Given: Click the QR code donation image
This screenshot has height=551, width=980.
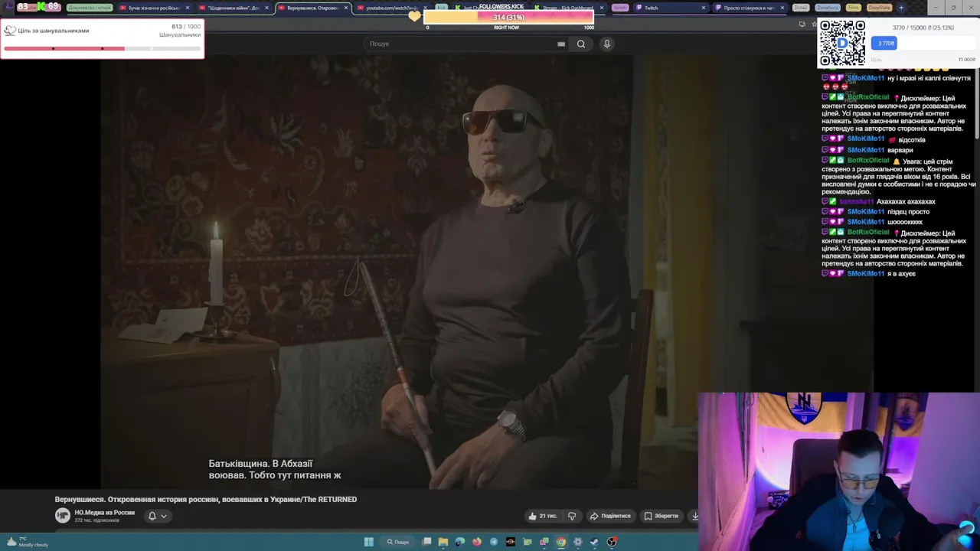Looking at the screenshot, I should pos(842,44).
